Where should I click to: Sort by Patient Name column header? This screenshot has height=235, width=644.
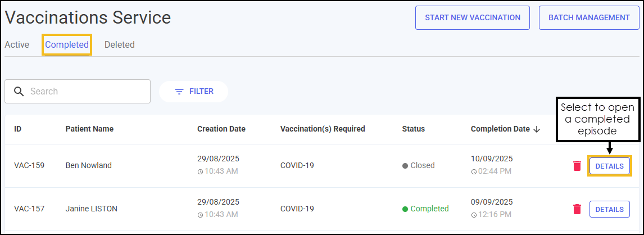point(89,129)
